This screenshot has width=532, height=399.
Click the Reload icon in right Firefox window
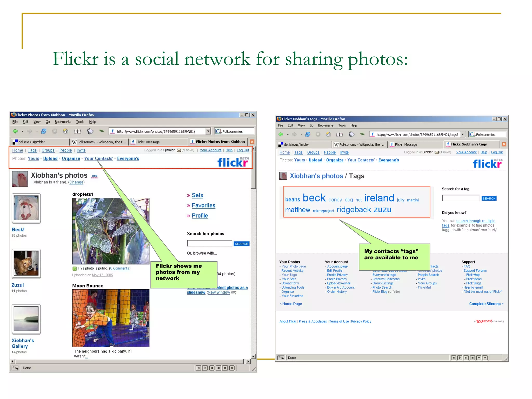click(x=308, y=134)
